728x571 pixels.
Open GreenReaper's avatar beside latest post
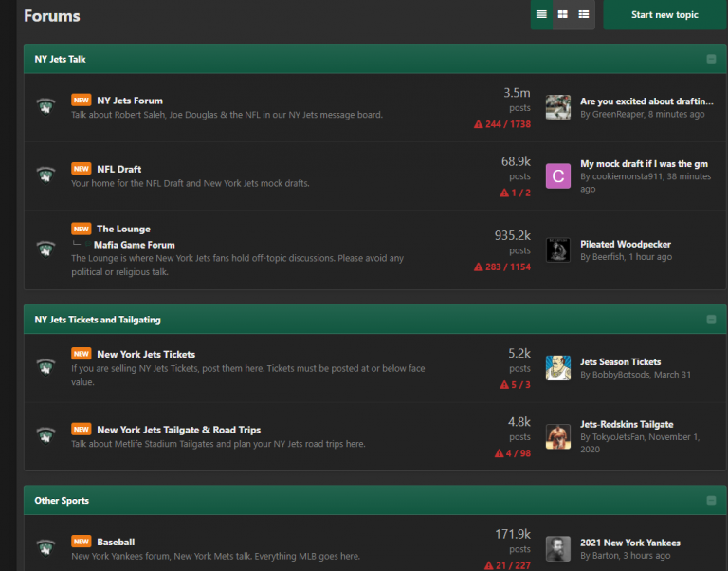pos(558,107)
